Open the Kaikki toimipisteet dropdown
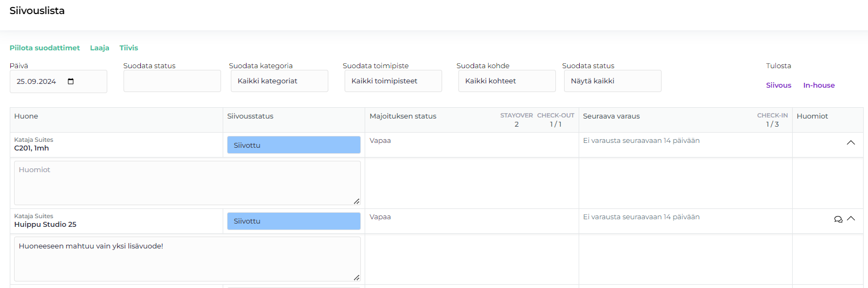This screenshot has height=288, width=868. (393, 81)
